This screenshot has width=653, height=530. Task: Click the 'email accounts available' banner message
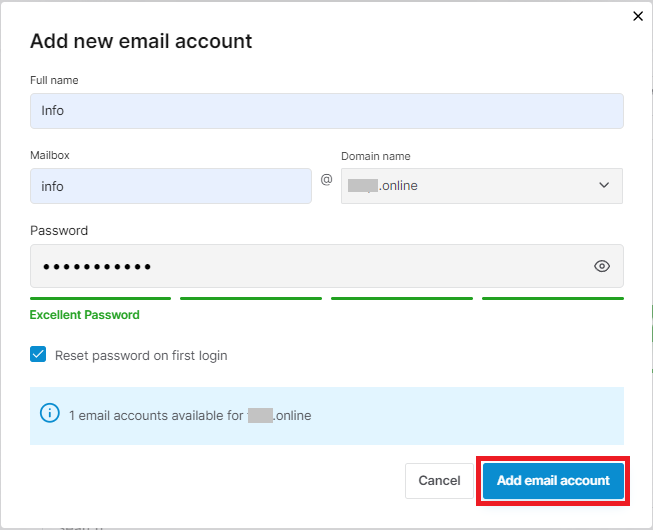[190, 416]
